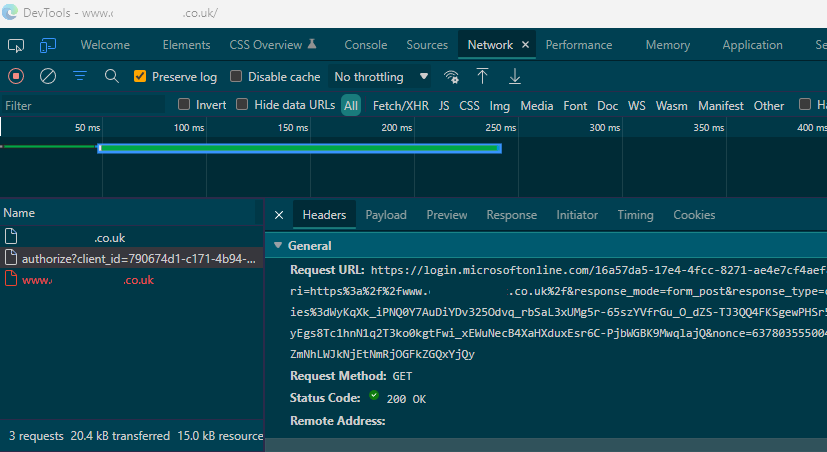Filter by JS requests

(444, 105)
